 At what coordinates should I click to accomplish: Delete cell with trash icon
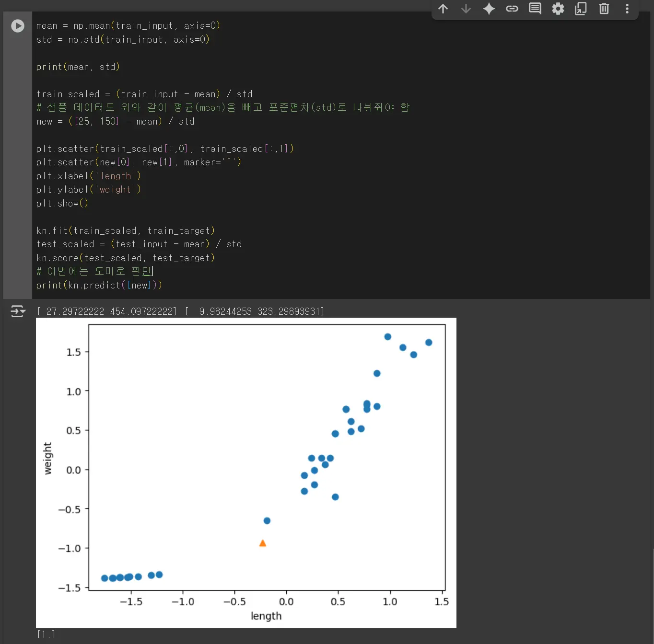click(604, 9)
